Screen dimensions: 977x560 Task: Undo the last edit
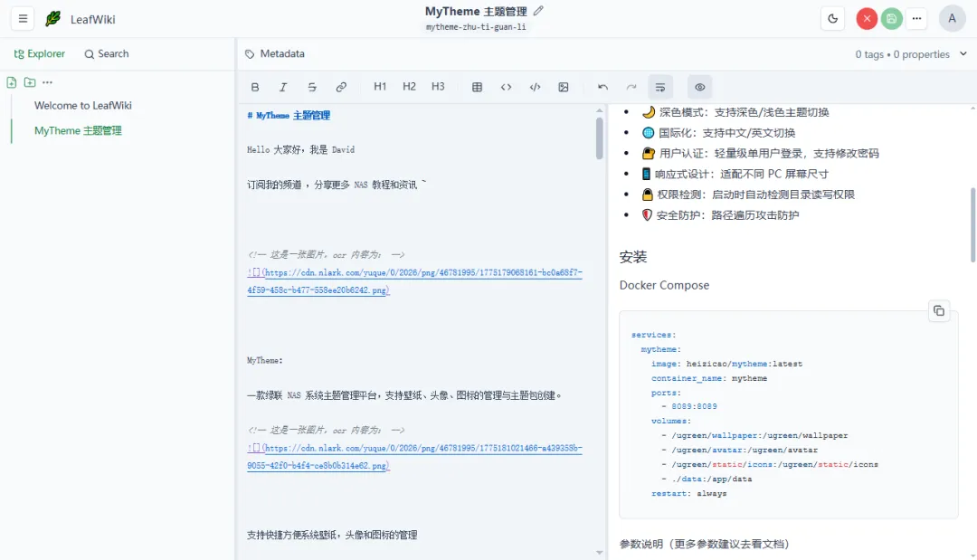602,87
